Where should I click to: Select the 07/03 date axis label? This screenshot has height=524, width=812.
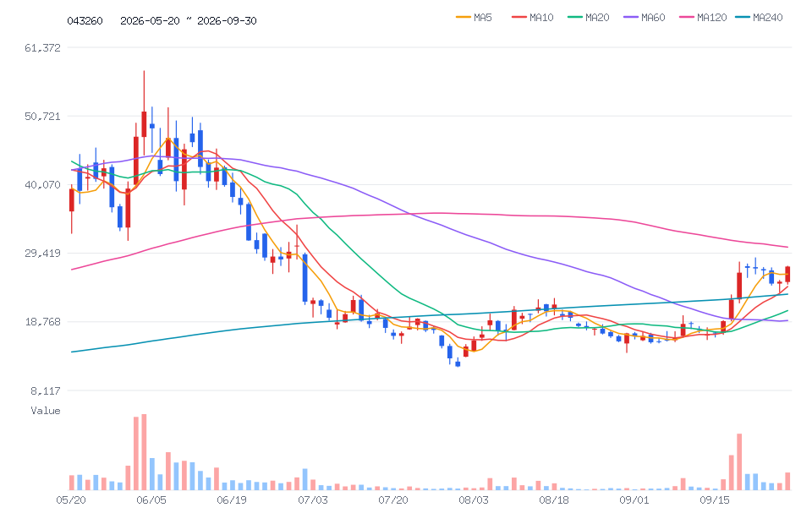coord(313,499)
